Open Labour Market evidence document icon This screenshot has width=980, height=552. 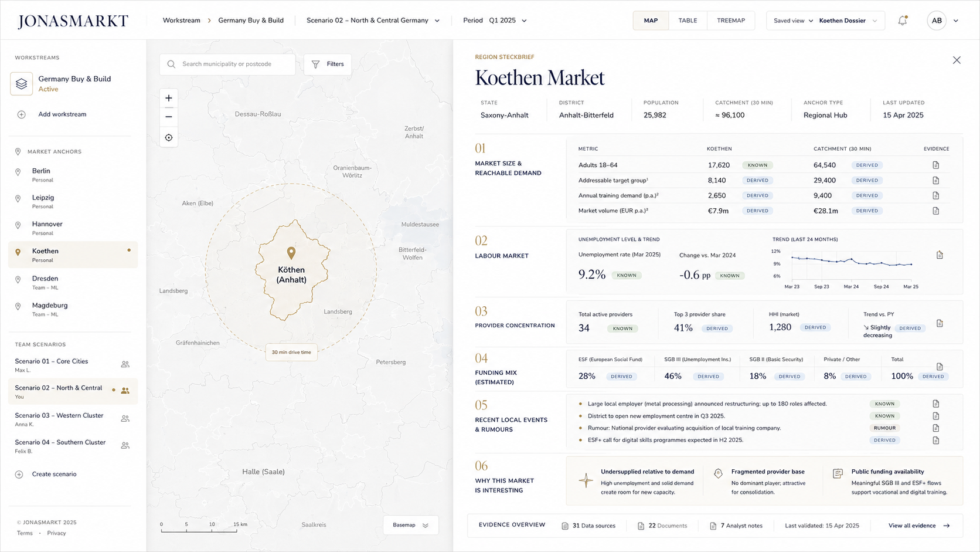click(x=940, y=255)
